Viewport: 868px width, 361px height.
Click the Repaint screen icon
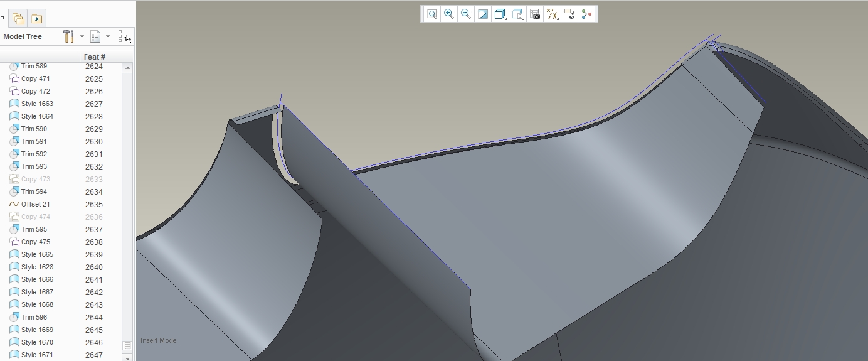(x=483, y=14)
